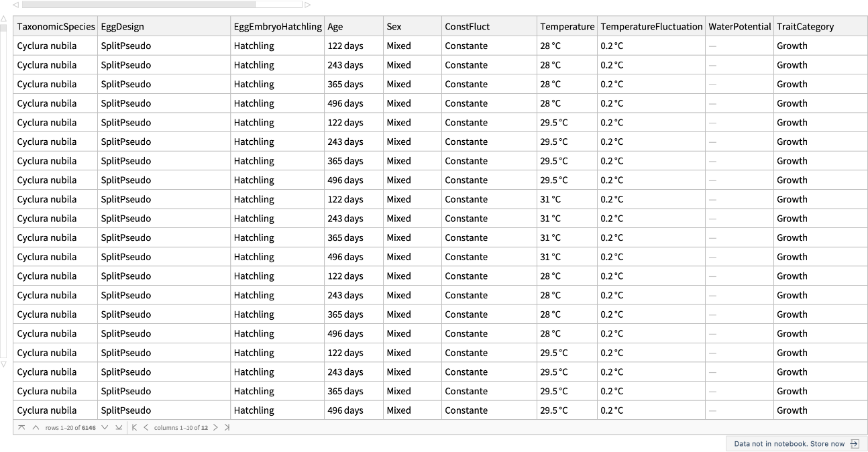Click the EggEmbryoHatchling column header

pyautogui.click(x=278, y=27)
